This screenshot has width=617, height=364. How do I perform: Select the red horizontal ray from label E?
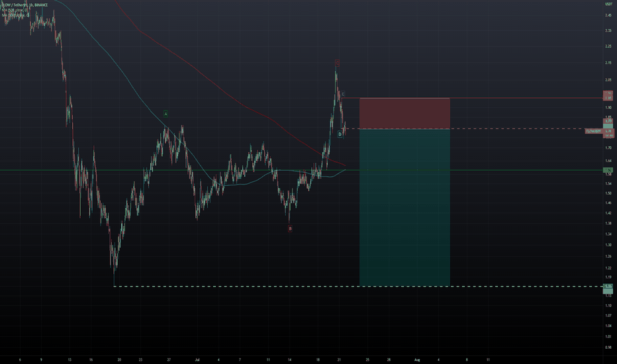pyautogui.click(x=472, y=97)
